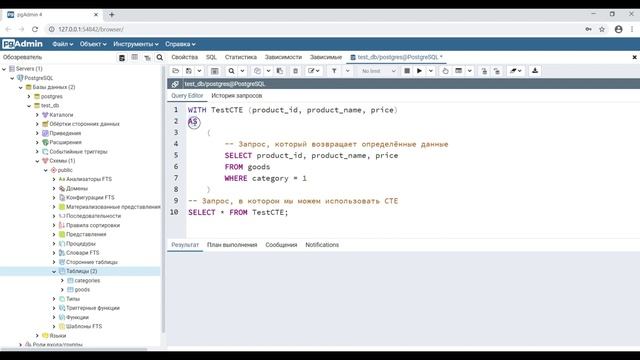The height and width of the screenshot is (360, 640).
Task: Open the Инструменты menu
Action: pos(136,44)
